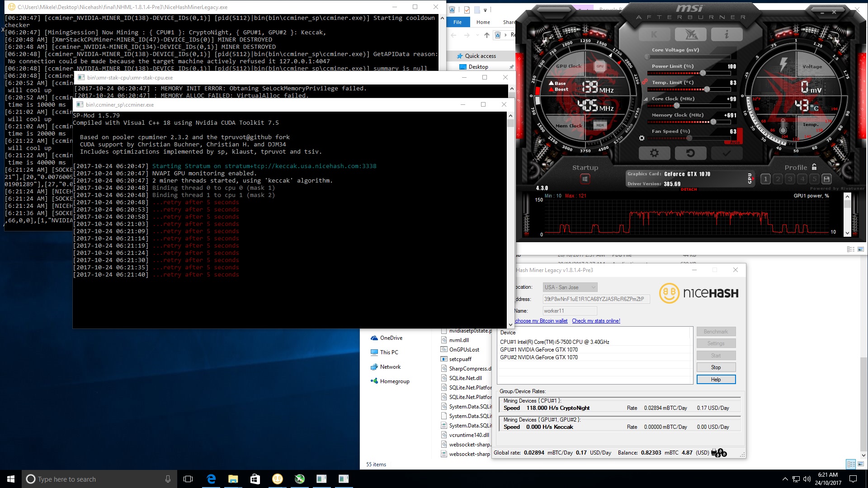Open the File tab in File Explorer
Image resolution: width=868 pixels, height=488 pixels.
(458, 22)
